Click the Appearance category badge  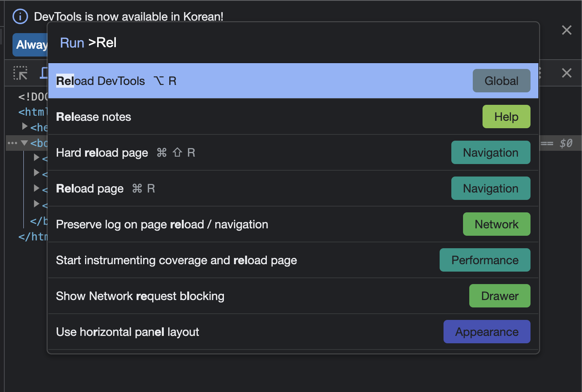pos(487,332)
